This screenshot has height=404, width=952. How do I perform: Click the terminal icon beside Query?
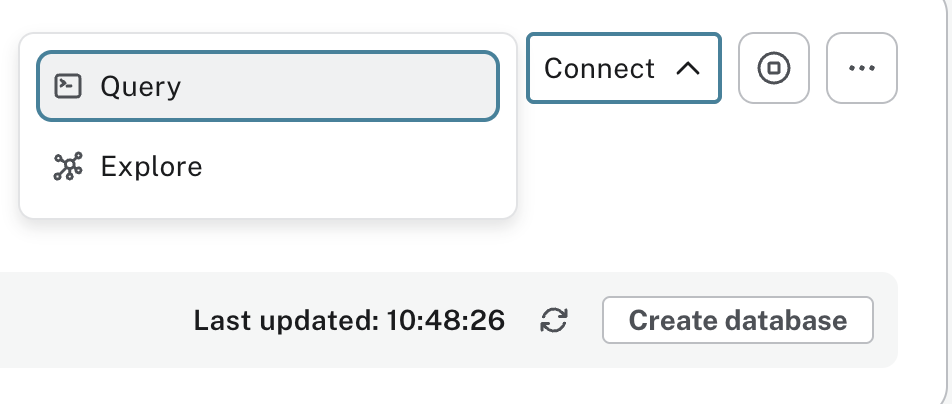point(67,86)
